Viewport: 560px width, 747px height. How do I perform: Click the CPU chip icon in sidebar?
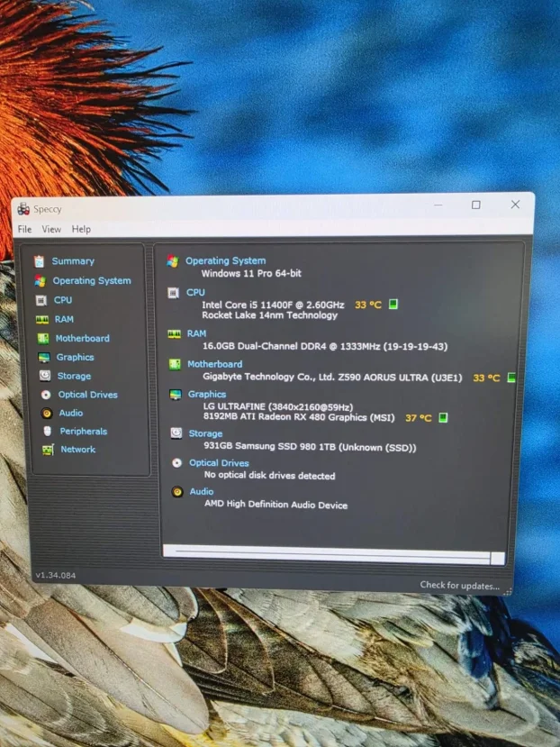41,300
